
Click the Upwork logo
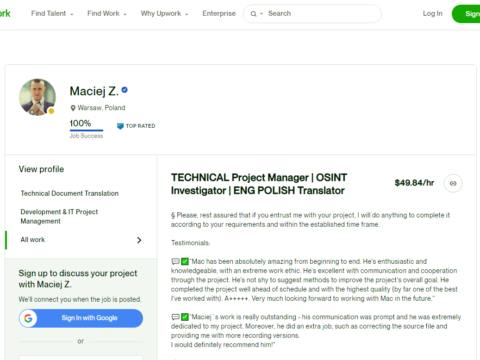click(x=5, y=13)
